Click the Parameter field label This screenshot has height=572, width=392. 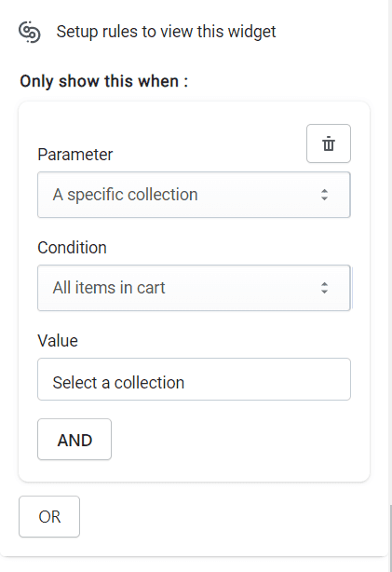coord(75,155)
